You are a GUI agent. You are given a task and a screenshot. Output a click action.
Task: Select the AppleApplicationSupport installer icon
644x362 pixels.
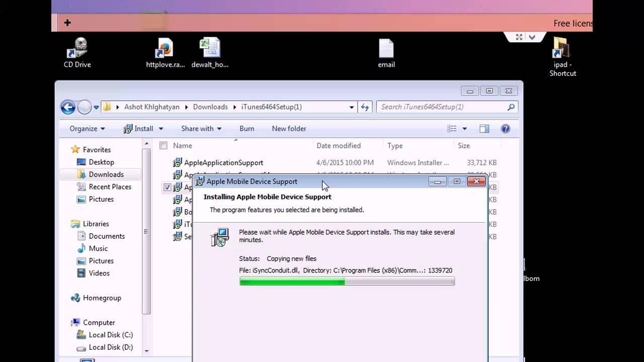tap(177, 162)
